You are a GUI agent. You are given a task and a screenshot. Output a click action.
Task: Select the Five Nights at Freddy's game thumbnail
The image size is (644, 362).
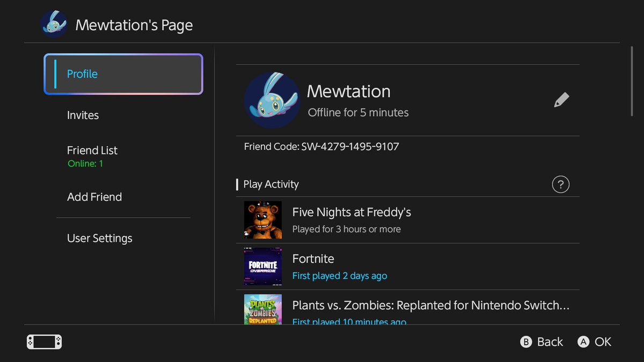[263, 220]
